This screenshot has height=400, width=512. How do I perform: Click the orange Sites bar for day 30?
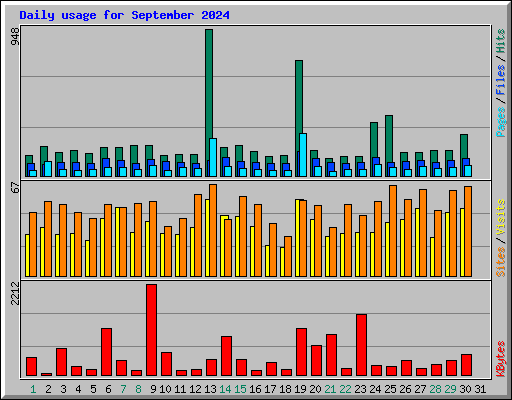click(x=468, y=231)
